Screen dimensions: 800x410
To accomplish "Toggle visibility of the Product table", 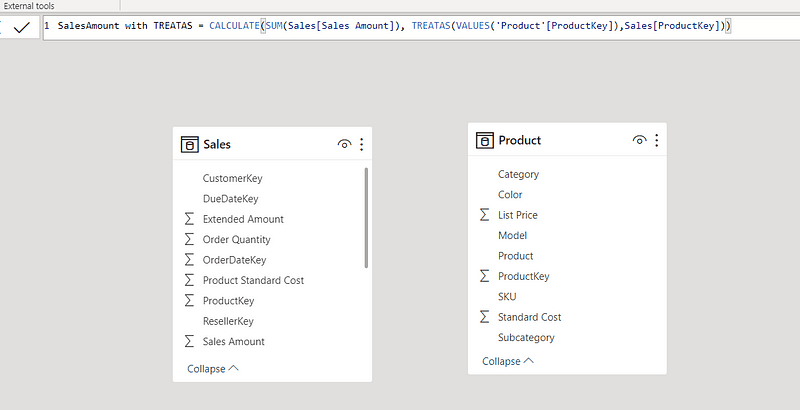I will tap(639, 140).
